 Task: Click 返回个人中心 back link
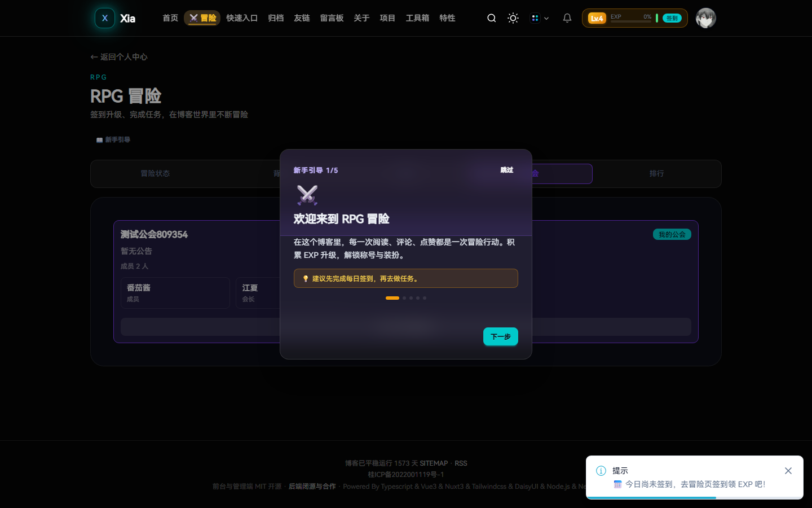[119, 57]
